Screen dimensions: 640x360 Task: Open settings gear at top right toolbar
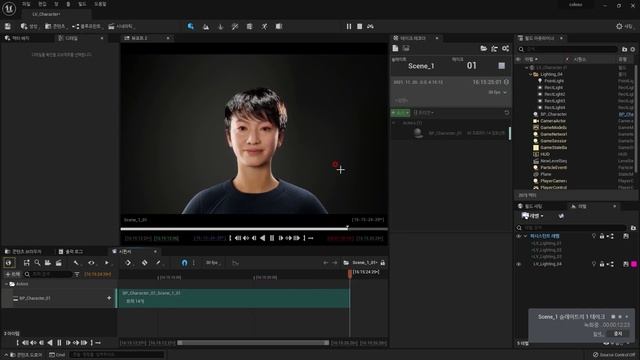pyautogui.click(x=619, y=27)
